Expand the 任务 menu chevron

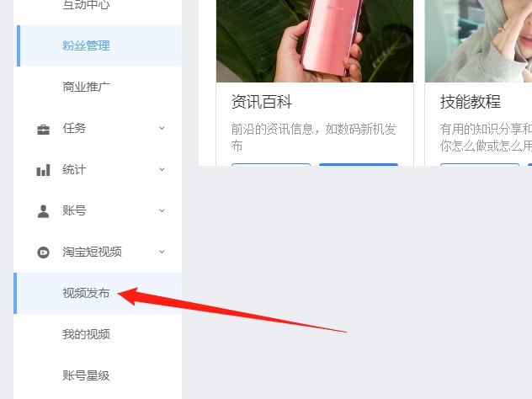coord(162,128)
